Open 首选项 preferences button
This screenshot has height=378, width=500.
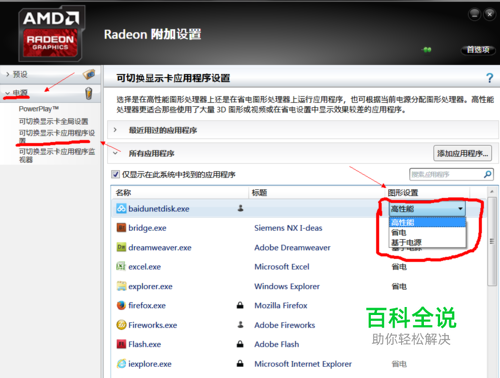(x=478, y=50)
